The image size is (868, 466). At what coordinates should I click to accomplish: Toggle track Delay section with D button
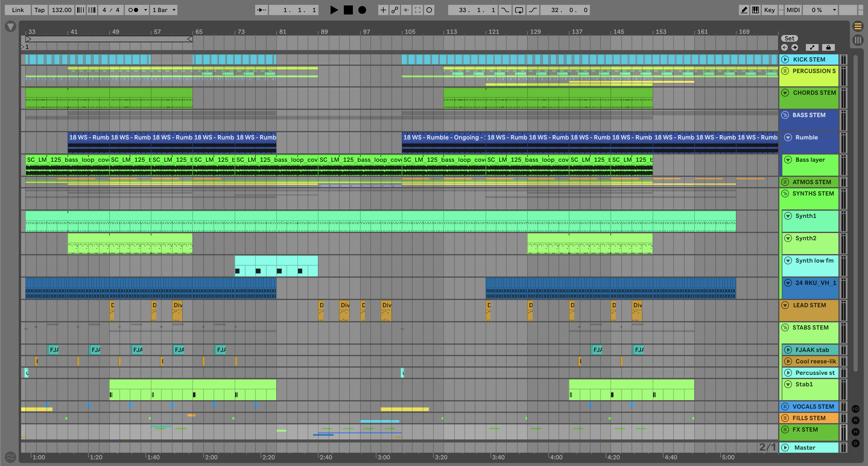pyautogui.click(x=856, y=443)
